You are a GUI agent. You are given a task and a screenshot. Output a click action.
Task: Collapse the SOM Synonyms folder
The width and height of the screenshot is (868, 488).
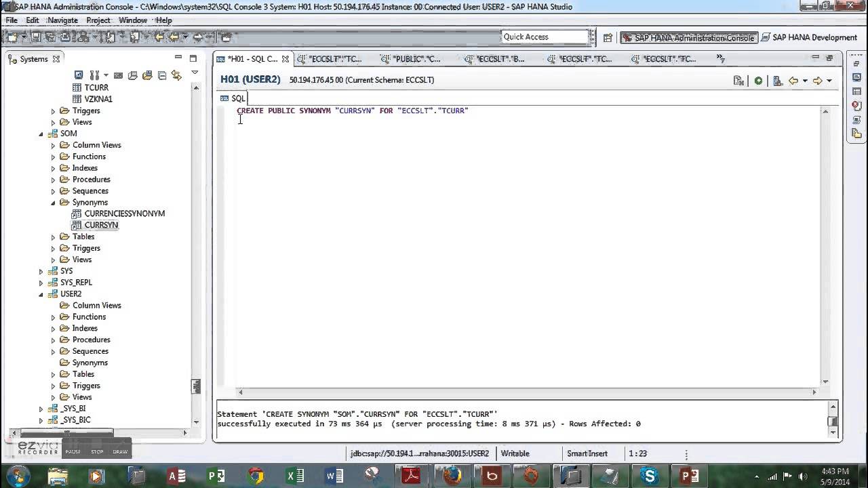click(54, 203)
